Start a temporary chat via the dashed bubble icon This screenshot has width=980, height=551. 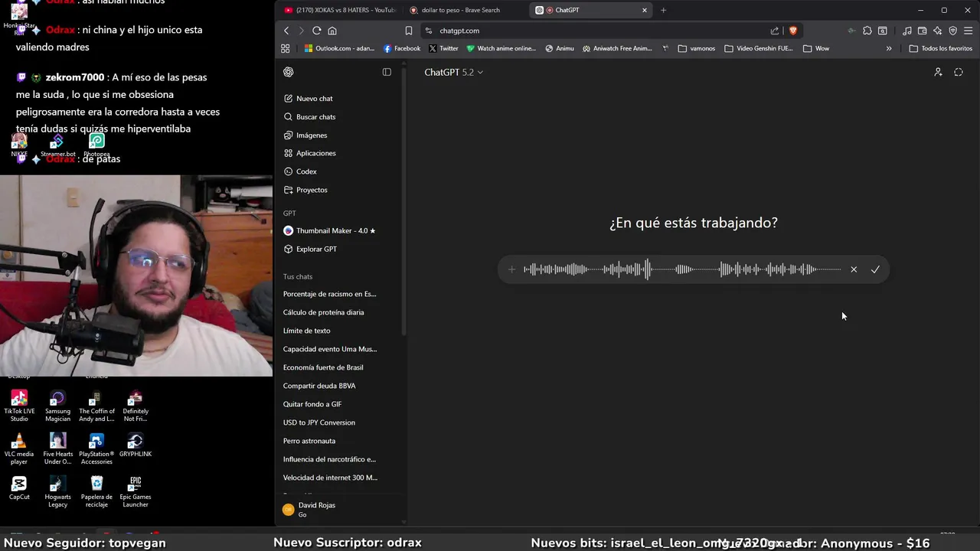959,72
